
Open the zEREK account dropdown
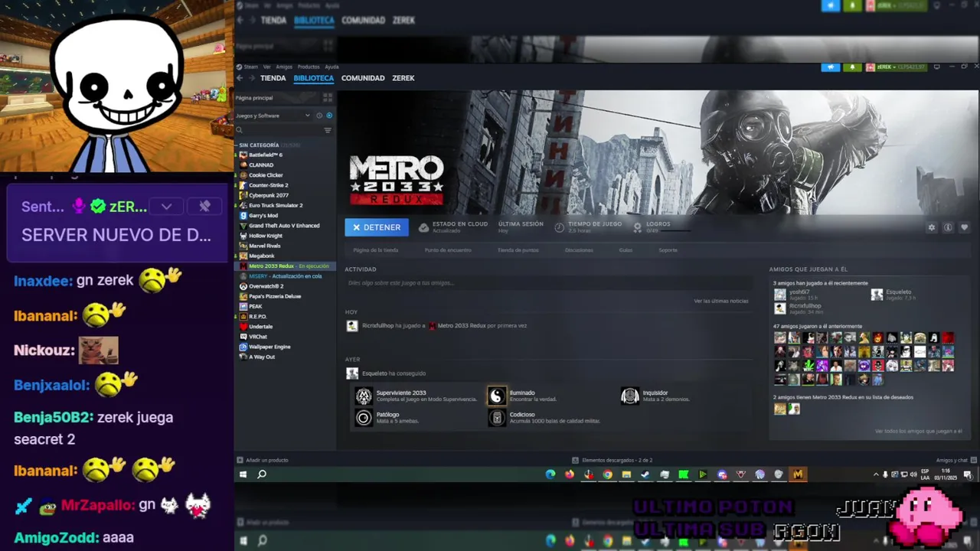tap(896, 67)
